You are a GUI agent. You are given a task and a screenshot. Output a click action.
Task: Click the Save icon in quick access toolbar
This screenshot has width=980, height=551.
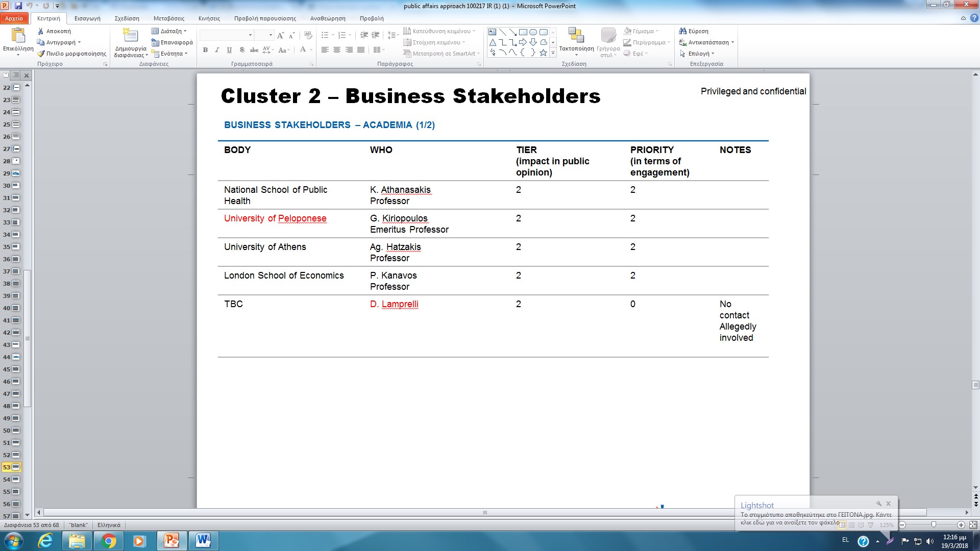tap(18, 6)
